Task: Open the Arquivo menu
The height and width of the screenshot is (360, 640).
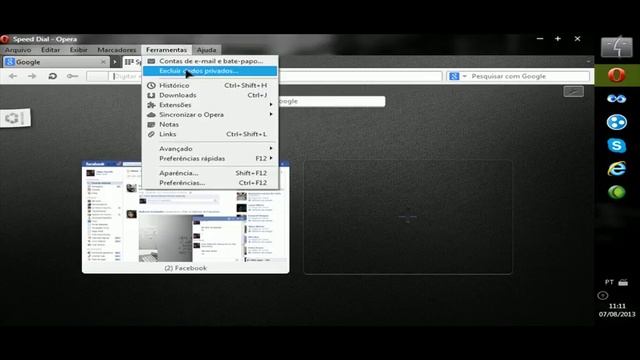Action: coord(18,50)
